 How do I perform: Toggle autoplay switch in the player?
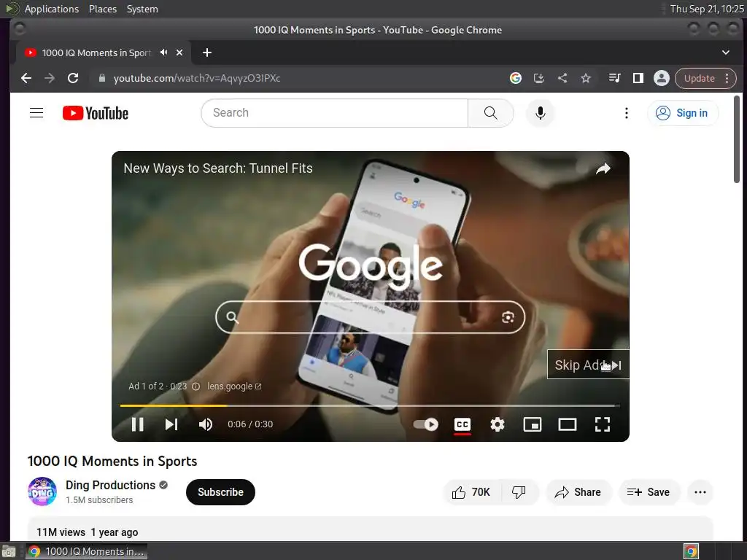(426, 424)
